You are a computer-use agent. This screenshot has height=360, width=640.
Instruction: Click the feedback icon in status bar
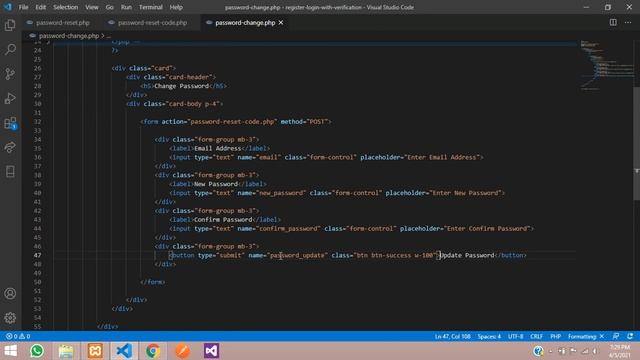pos(616,336)
